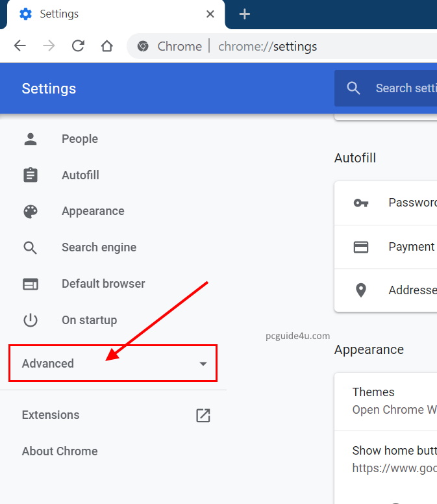This screenshot has width=437, height=504.
Task: Select the Settings browser tab
Action: [x=110, y=14]
